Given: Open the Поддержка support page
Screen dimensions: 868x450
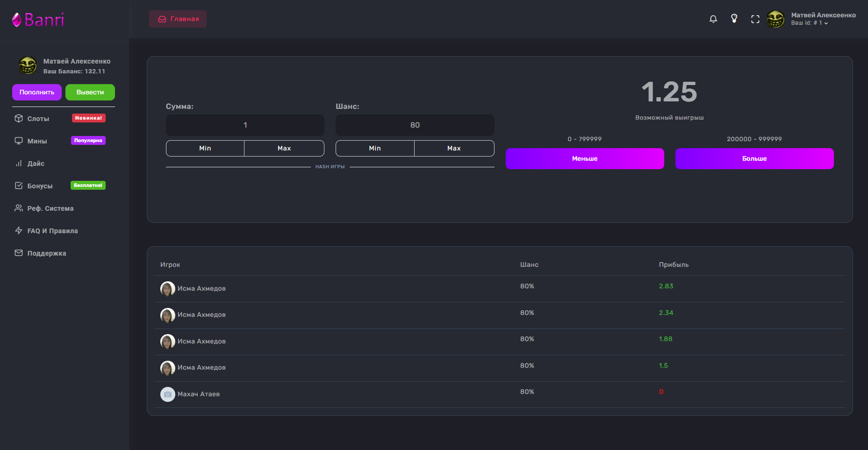Looking at the screenshot, I should (46, 253).
